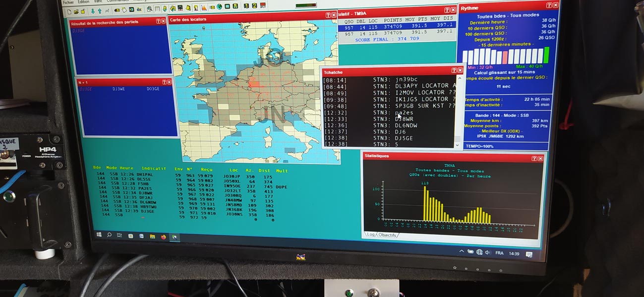Click the SCORE FINAL 374 709 line
The height and width of the screenshot is (297, 644).
click(x=387, y=39)
